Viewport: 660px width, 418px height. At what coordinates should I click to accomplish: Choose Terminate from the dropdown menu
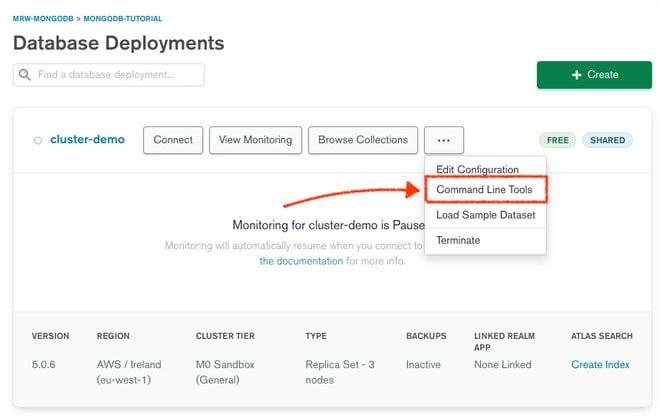tap(458, 240)
